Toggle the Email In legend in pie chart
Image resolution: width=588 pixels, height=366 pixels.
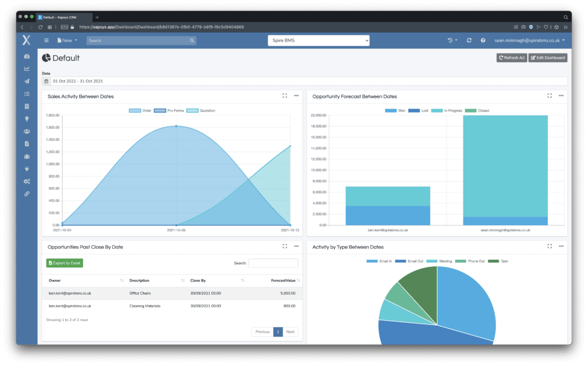tap(379, 261)
